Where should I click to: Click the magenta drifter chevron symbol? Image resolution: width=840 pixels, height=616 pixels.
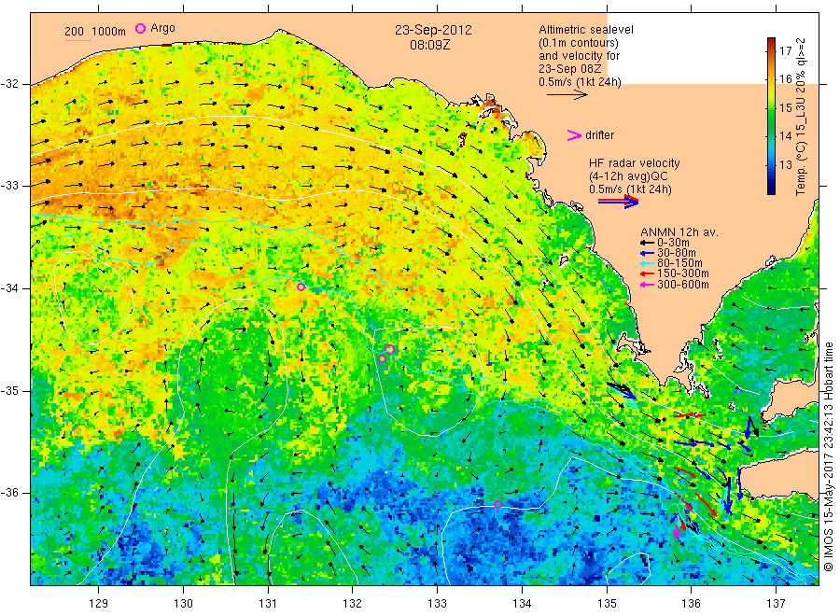pyautogui.click(x=574, y=135)
